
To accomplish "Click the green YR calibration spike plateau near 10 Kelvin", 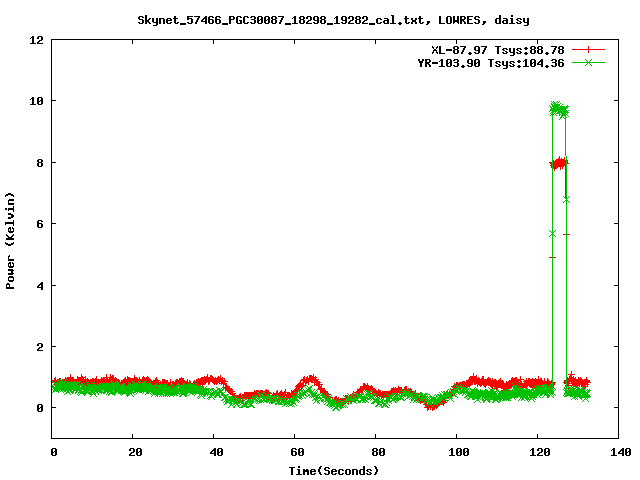I will click(x=559, y=109).
